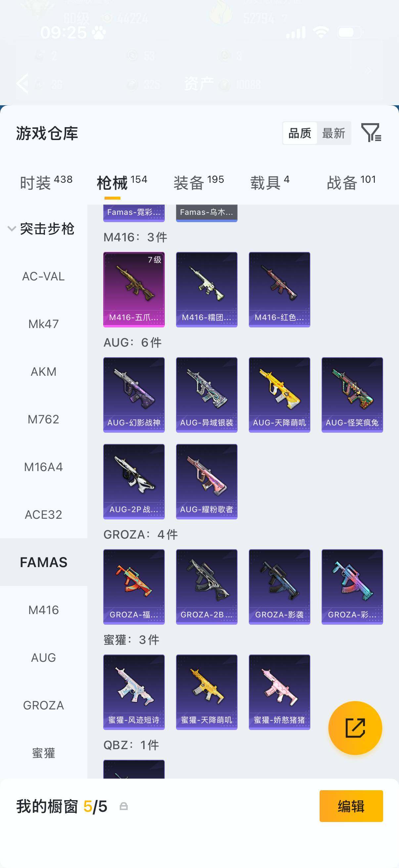This screenshot has height=868, width=399.
Task: Select the 蜜獾-娇憨猪猪 pink gun
Action: (279, 692)
